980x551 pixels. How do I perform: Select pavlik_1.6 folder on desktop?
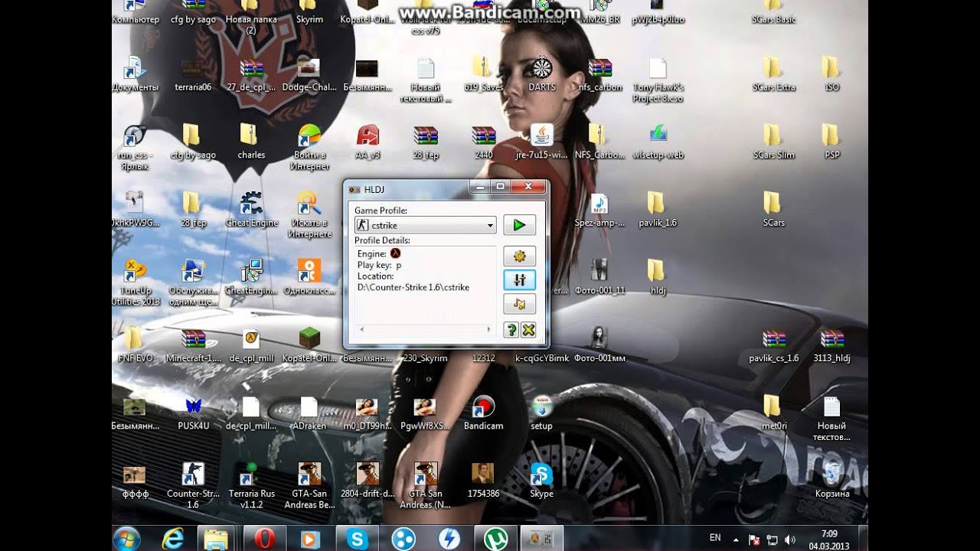(x=658, y=210)
